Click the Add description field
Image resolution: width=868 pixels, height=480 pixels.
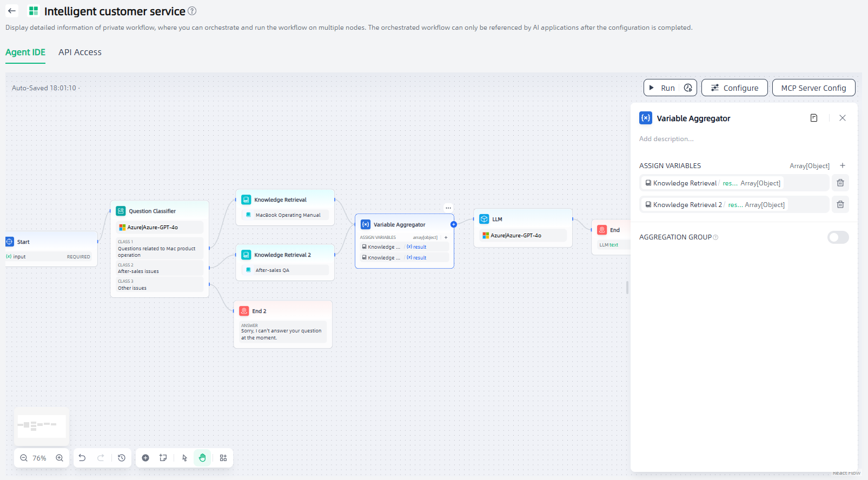click(x=666, y=139)
